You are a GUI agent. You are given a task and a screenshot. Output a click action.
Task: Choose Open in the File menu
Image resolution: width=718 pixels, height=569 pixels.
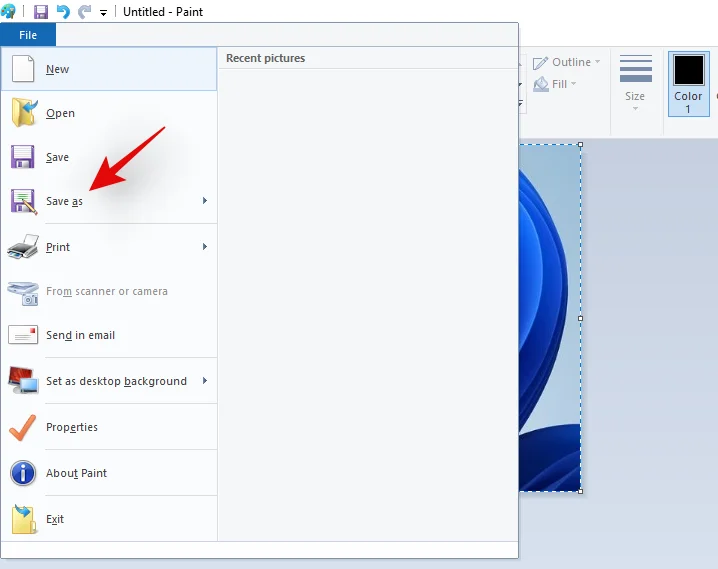click(x=109, y=113)
